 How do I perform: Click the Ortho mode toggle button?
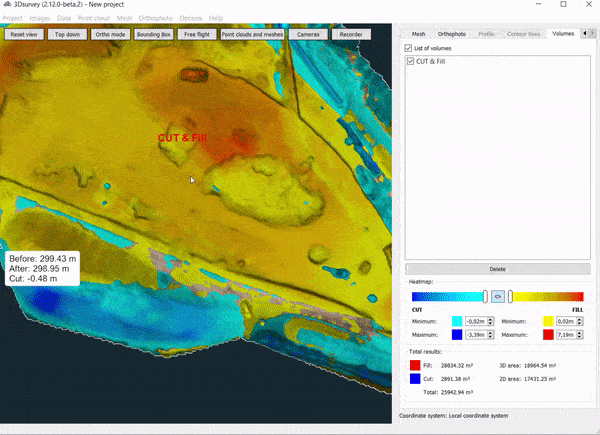[x=109, y=34]
